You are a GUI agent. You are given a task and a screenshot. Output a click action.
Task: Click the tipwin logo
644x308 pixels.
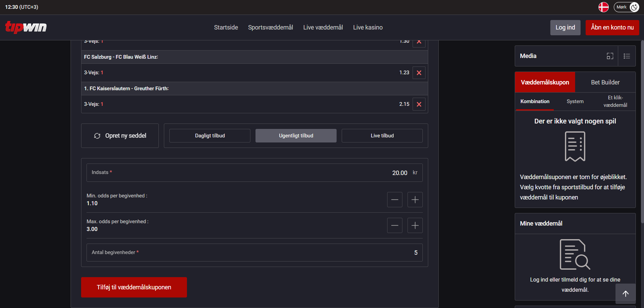pyautogui.click(x=26, y=27)
